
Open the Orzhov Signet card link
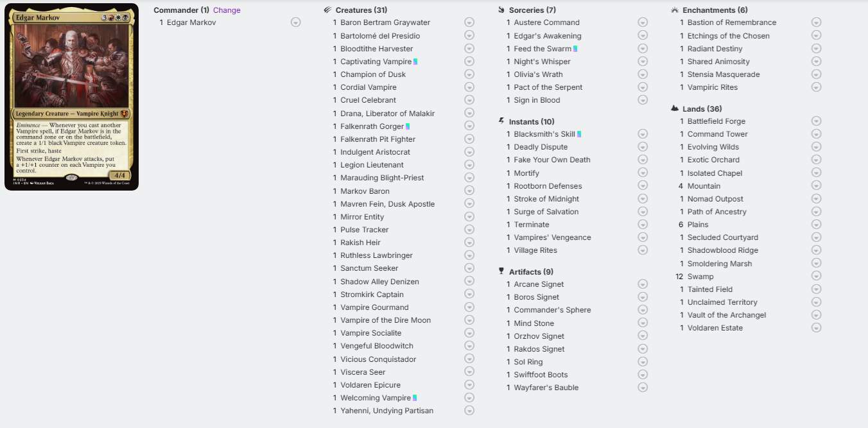tap(539, 336)
